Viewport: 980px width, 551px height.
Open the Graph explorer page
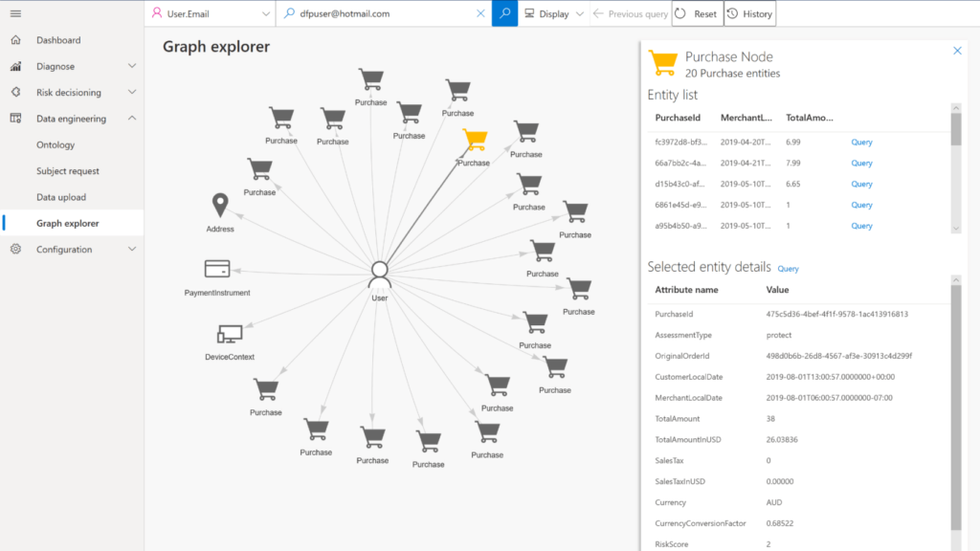pyautogui.click(x=68, y=223)
